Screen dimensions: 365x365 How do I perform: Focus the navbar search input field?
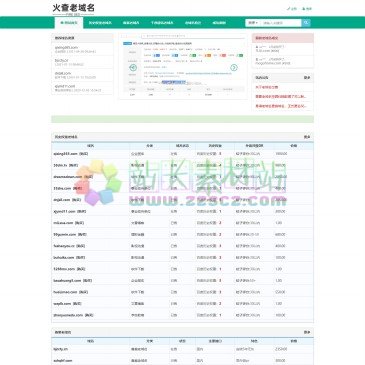pyautogui.click(x=281, y=23)
